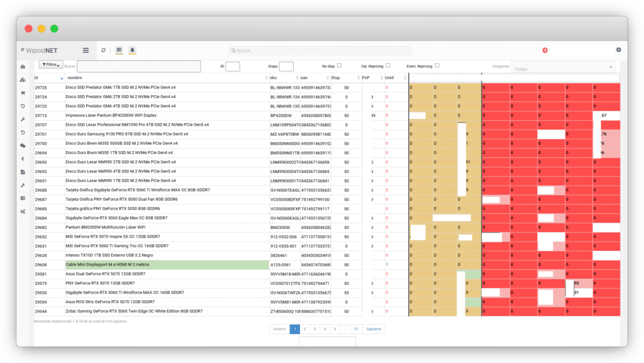Sort the table by nombre column header
Viewport: 644px width, 363px height.
pyautogui.click(x=167, y=77)
